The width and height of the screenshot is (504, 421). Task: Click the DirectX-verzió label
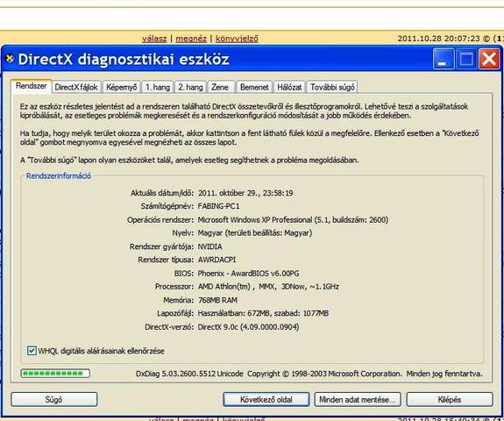pyautogui.click(x=169, y=327)
